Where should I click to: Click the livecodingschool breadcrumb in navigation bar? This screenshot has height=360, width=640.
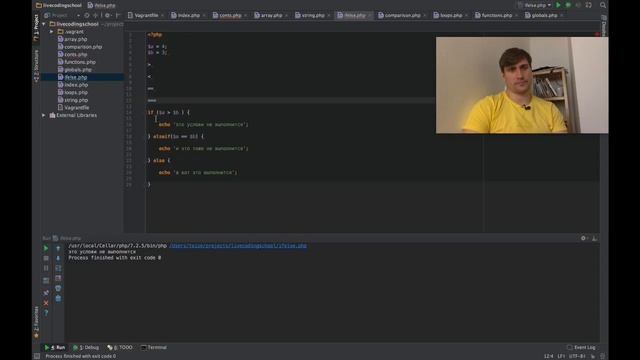pos(59,5)
